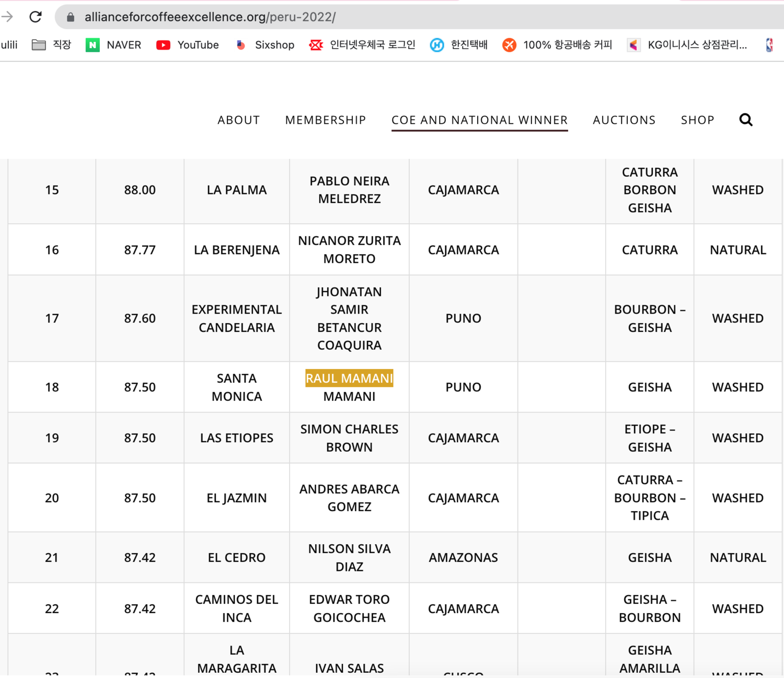
Task: Open the Sixshop bookmark
Action: 265,45
